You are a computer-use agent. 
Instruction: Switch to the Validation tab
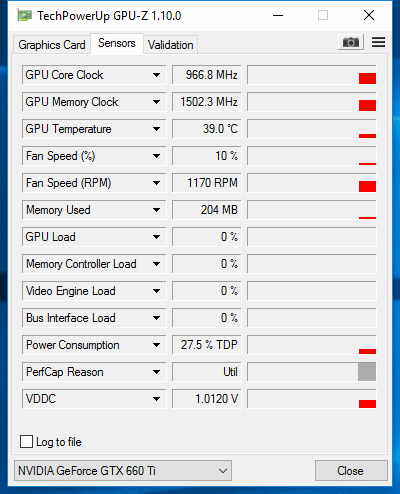tap(171, 45)
